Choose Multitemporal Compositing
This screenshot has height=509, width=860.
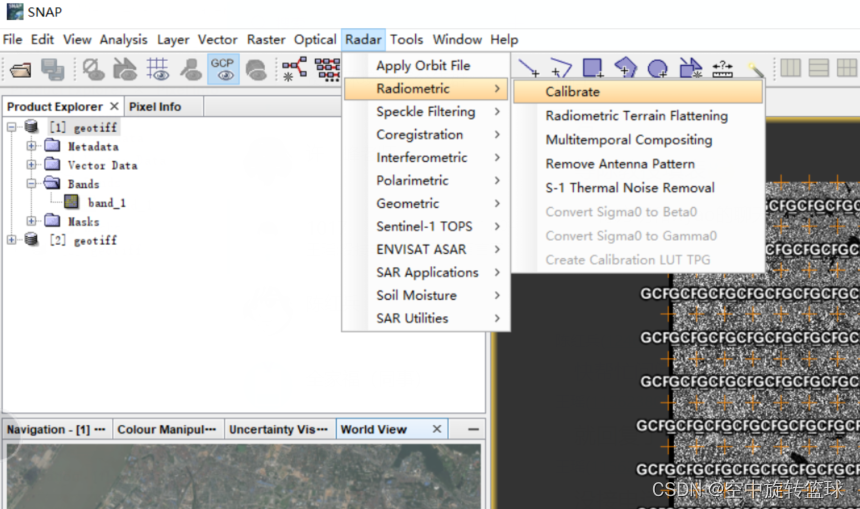click(638, 140)
